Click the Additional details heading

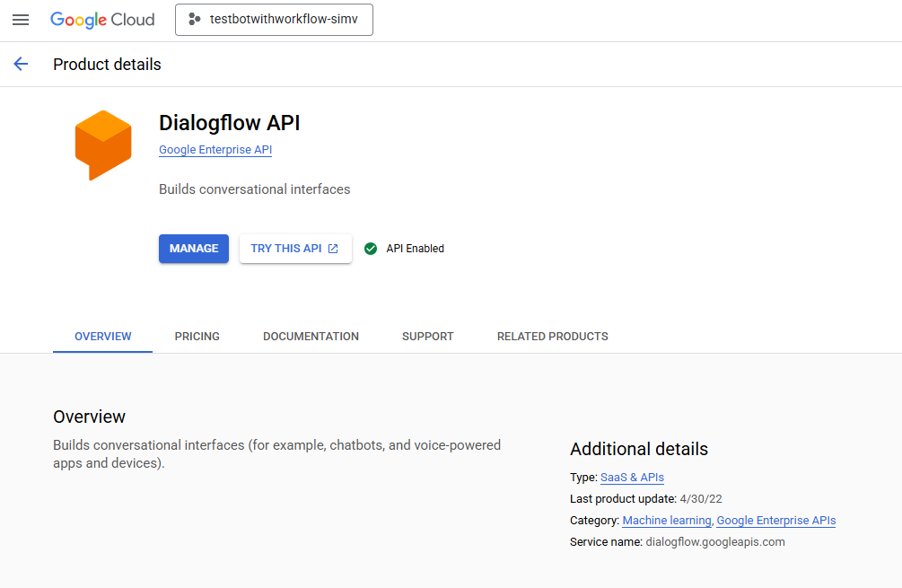pyautogui.click(x=639, y=450)
